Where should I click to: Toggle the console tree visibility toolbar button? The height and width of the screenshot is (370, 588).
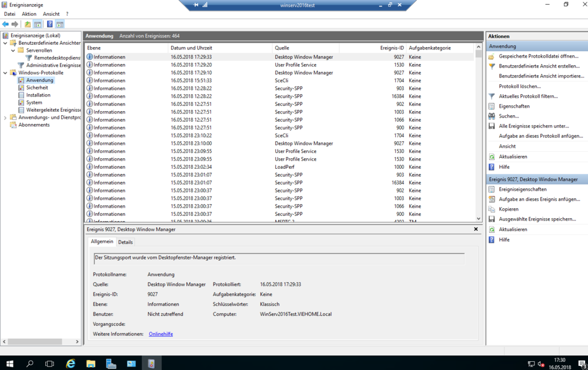coord(36,24)
